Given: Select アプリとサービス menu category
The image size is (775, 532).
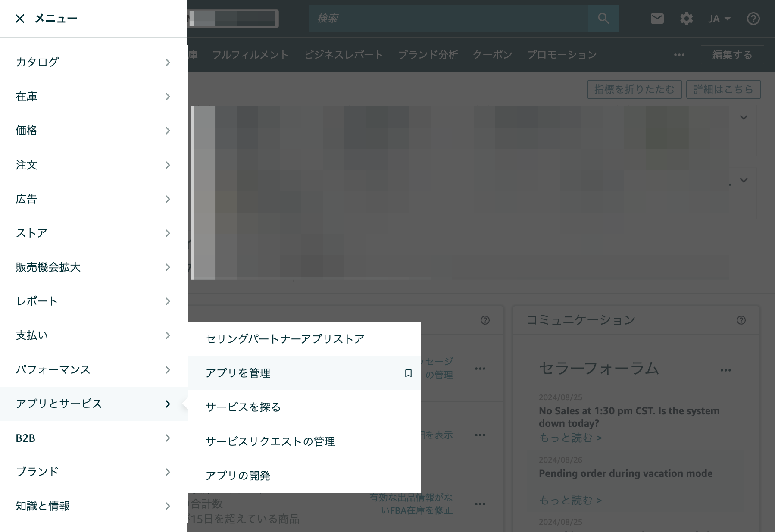Looking at the screenshot, I should coord(94,404).
